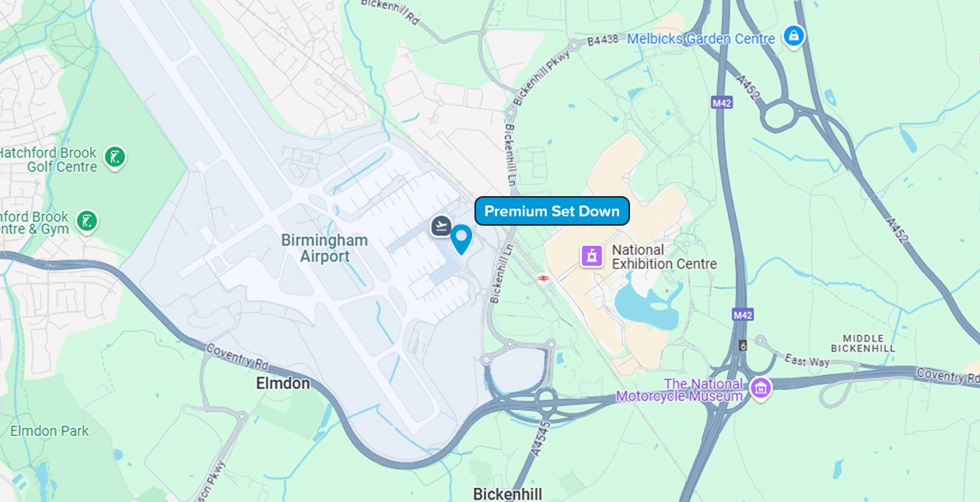Select the Elmdon place name

point(282,384)
